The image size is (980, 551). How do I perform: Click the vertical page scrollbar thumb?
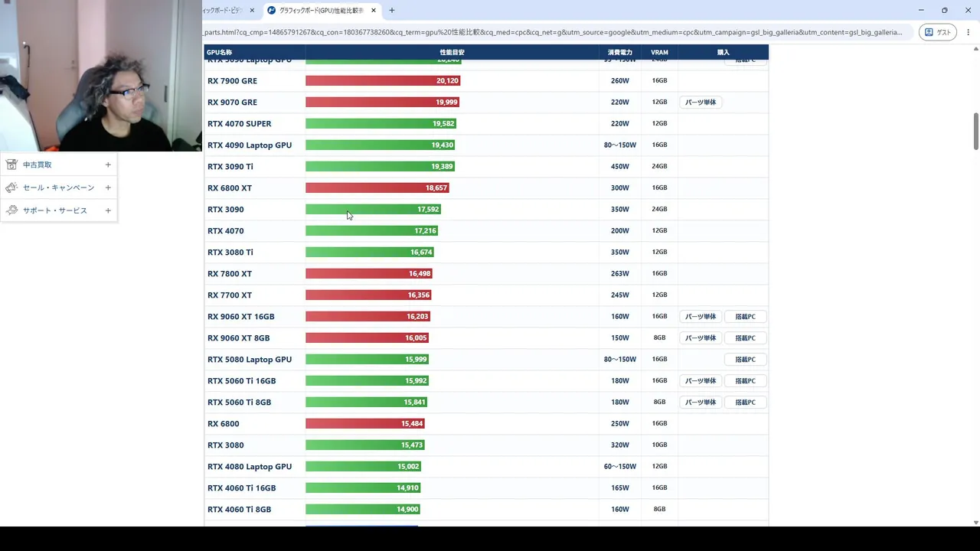(x=975, y=132)
